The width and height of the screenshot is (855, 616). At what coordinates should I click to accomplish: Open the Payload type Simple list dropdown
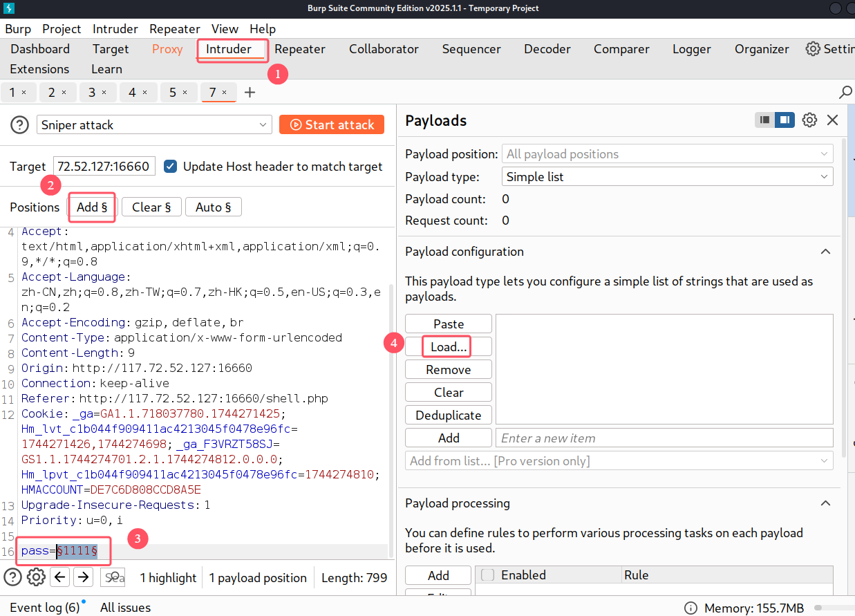tap(667, 177)
